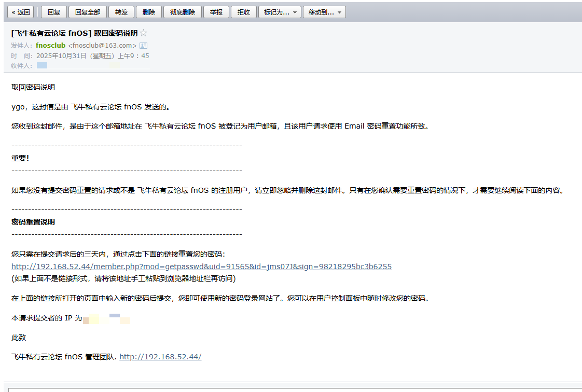Image resolution: width=582 pixels, height=392 pixels.
Task: Add sender fnosclub to contacts via card icon
Action: pos(143,46)
